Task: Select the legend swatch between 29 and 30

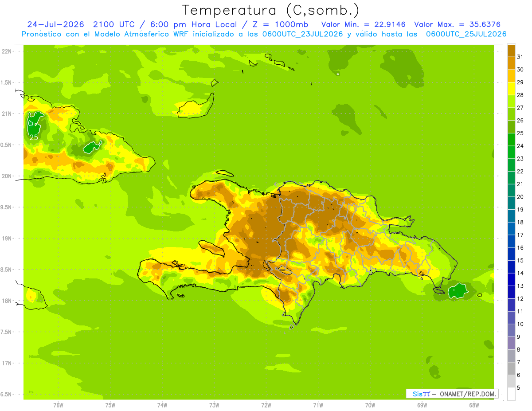Action: point(511,76)
